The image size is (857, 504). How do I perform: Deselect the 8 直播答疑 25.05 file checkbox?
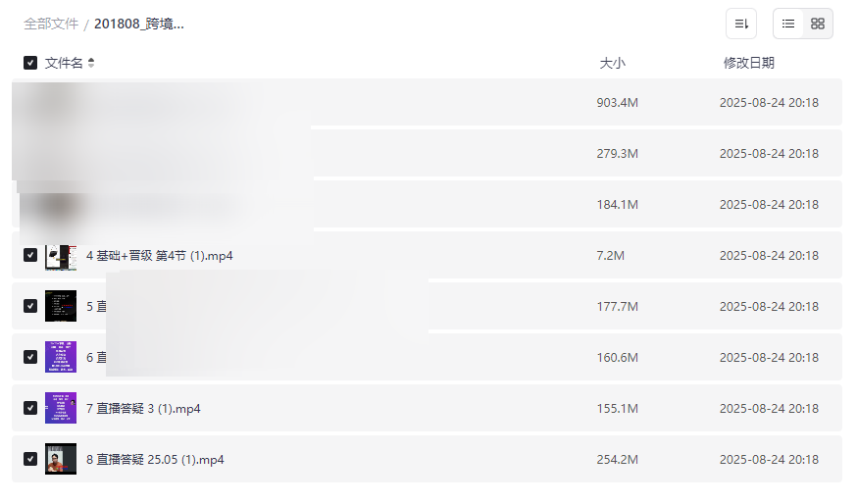coord(30,459)
